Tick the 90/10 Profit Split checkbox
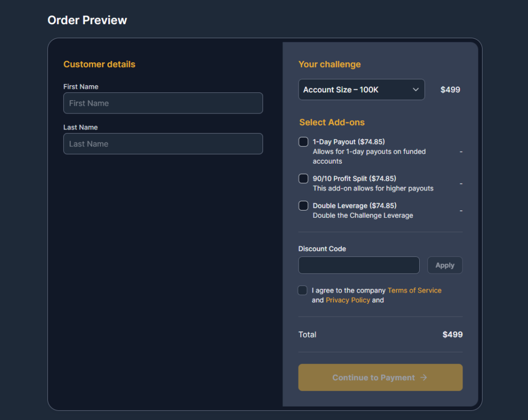The width and height of the screenshot is (528, 420). click(304, 179)
